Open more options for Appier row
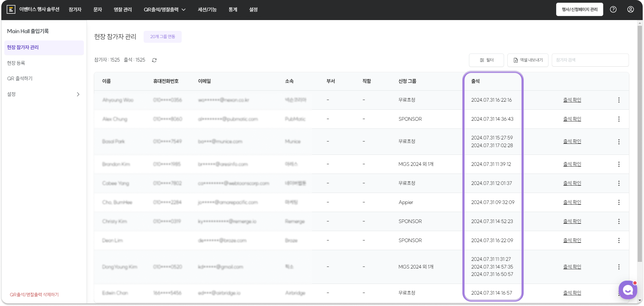This screenshot has width=644, height=306. coord(619,202)
